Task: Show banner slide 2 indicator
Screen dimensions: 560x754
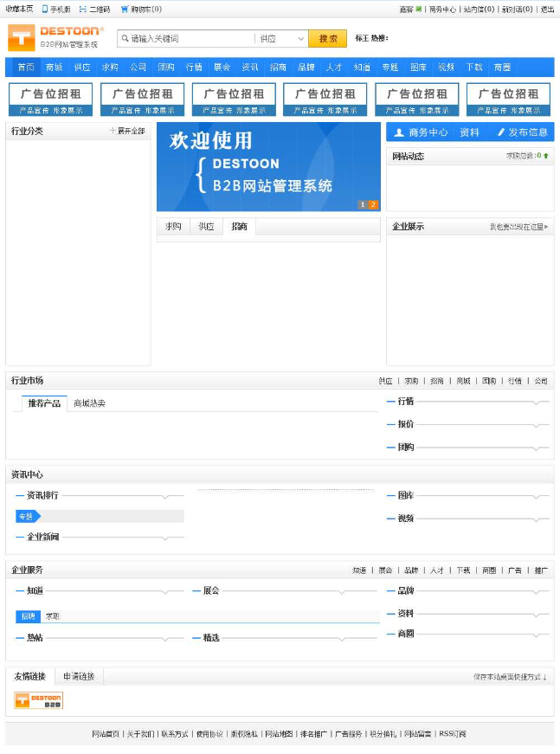Action: pyautogui.click(x=373, y=204)
